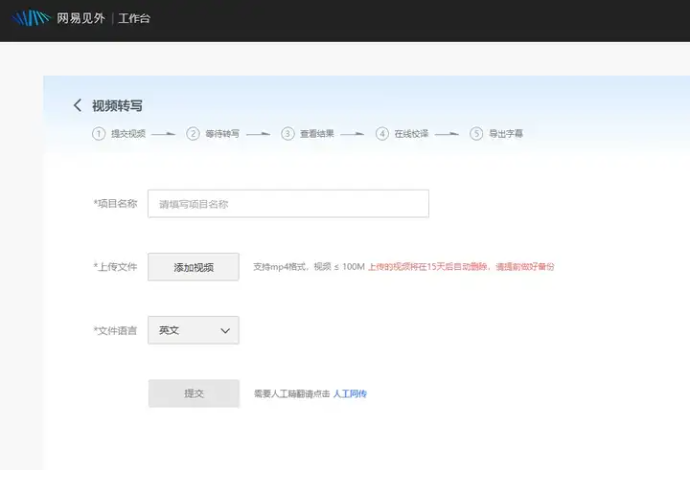This screenshot has width=692, height=487.
Task: Click the step 3 circle for 查看结果
Action: (x=288, y=133)
